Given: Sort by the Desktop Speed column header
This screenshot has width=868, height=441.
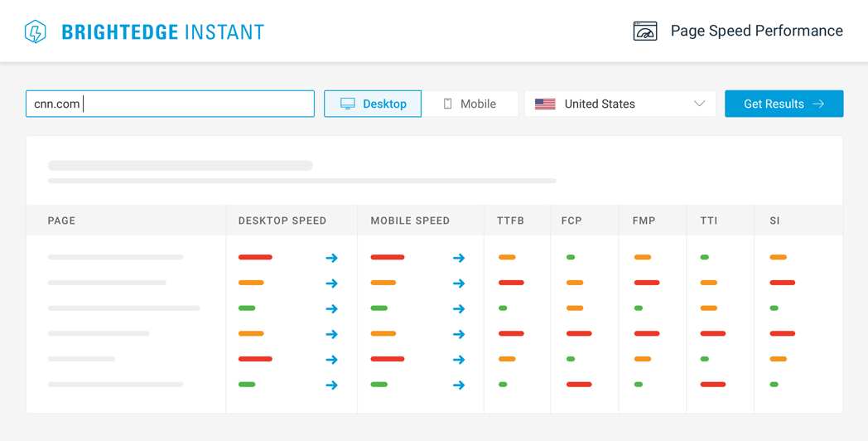Looking at the screenshot, I should point(282,220).
